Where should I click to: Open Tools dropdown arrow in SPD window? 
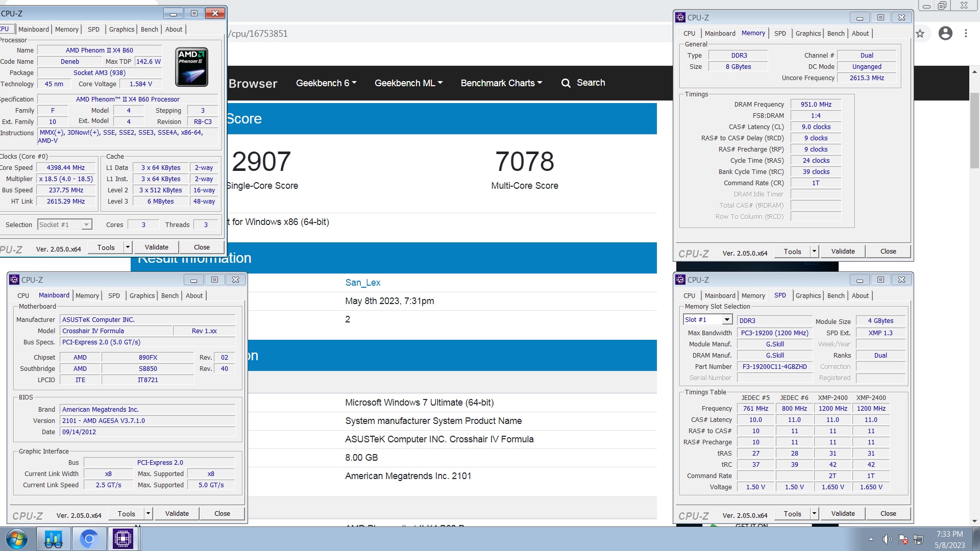click(x=814, y=514)
